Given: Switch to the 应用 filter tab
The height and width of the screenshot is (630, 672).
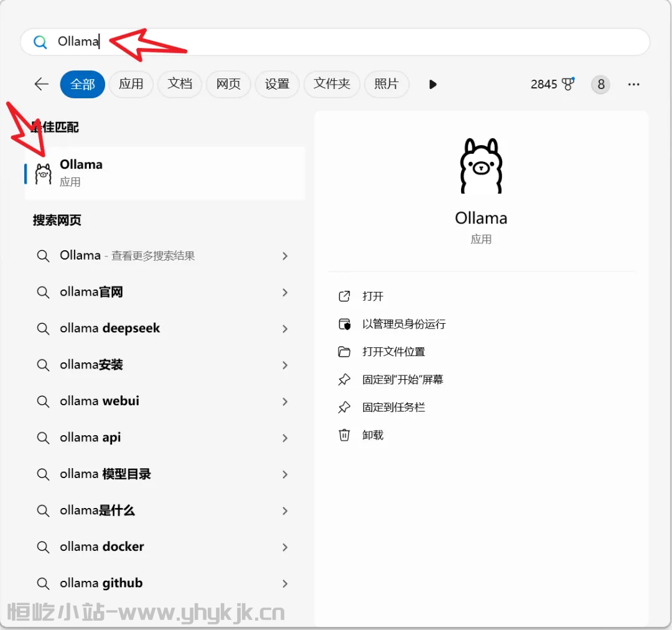Looking at the screenshot, I should point(131,84).
